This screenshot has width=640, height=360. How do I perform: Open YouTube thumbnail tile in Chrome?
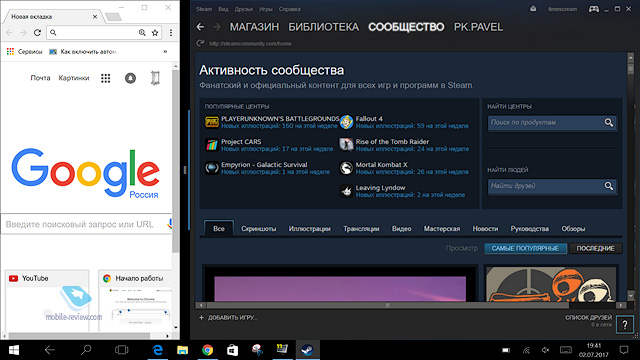point(47,300)
